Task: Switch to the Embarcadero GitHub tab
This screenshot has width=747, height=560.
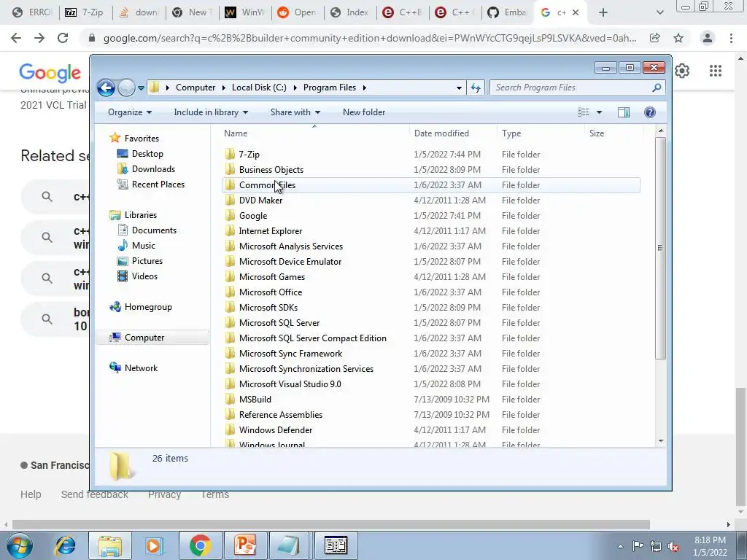Action: click(508, 12)
